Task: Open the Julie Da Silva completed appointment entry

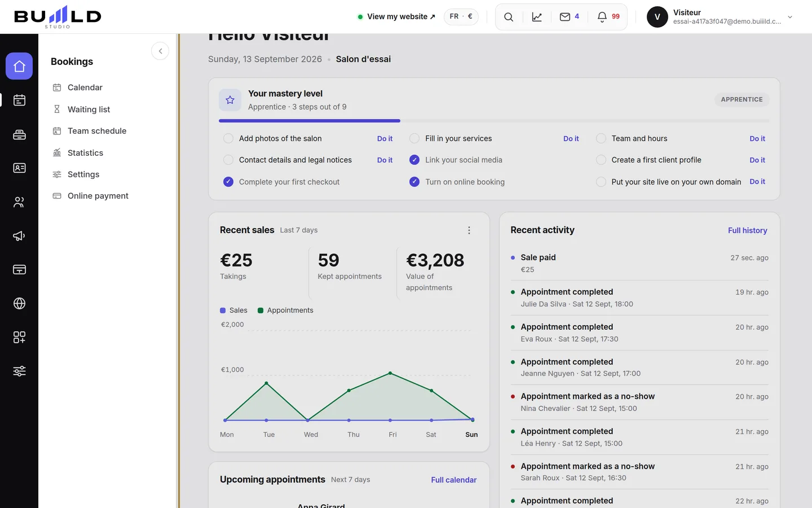Action: pyautogui.click(x=639, y=298)
